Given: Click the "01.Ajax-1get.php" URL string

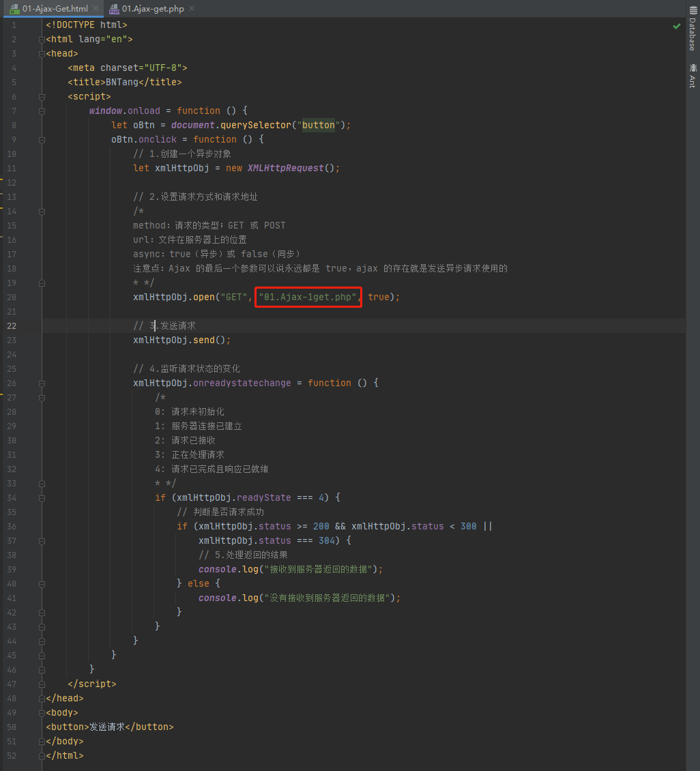Looking at the screenshot, I should [308, 297].
